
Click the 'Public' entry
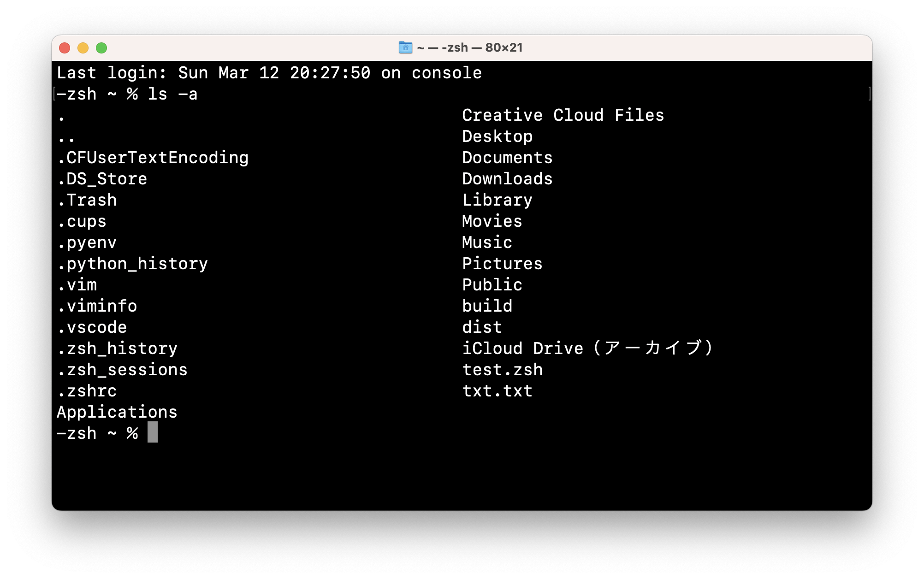(492, 285)
